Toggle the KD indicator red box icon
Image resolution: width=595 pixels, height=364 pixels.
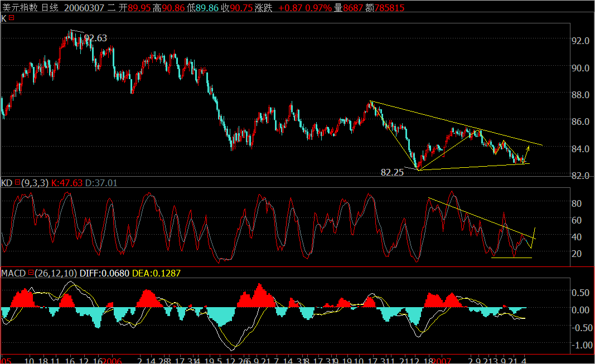[17, 182]
